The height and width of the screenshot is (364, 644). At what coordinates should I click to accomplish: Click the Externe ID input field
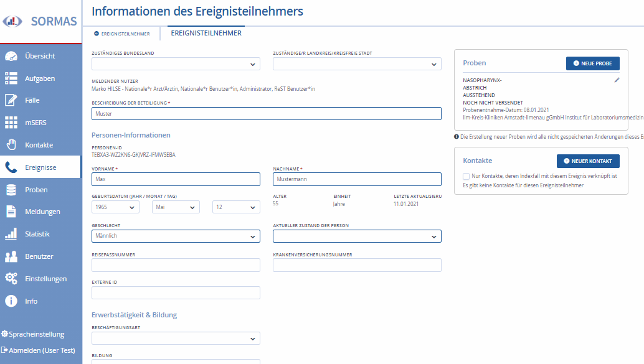tap(176, 292)
